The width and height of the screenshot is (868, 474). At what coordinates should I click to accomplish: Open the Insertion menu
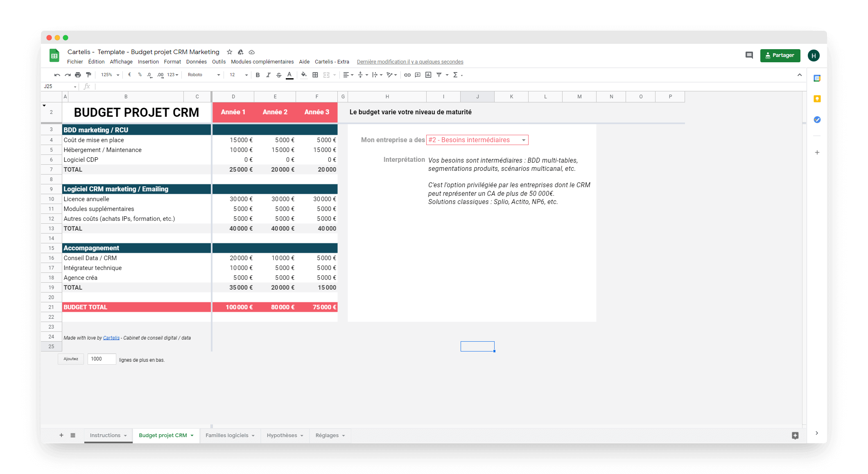point(148,61)
